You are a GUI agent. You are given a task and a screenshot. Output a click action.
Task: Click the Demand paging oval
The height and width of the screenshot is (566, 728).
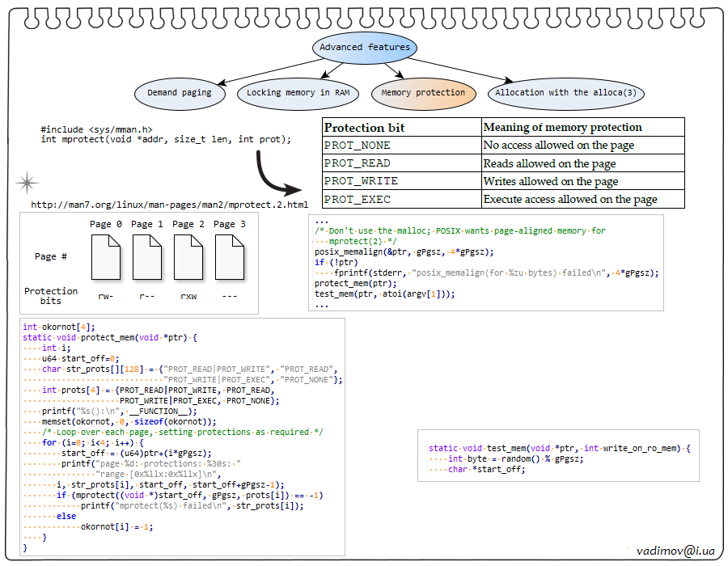tap(179, 93)
